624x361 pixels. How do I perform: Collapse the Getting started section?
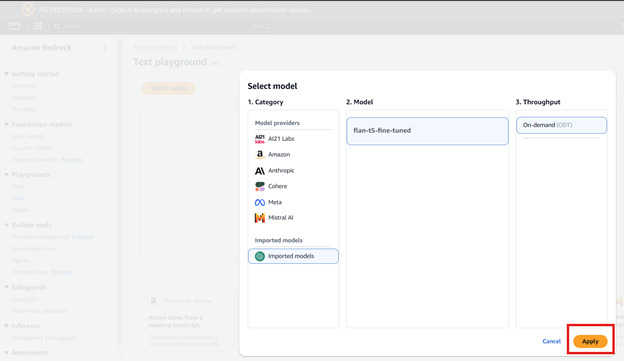pyautogui.click(x=6, y=74)
